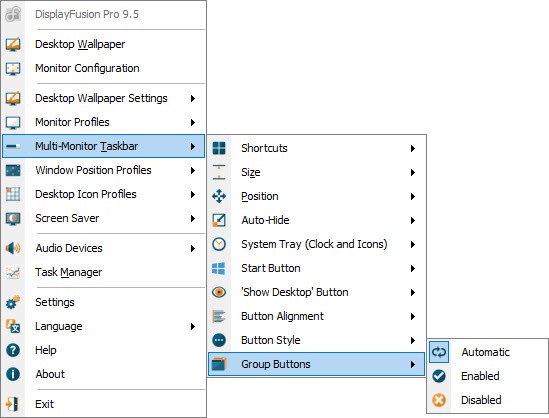549x418 pixels.
Task: Click the Help question mark icon
Action: (13, 350)
